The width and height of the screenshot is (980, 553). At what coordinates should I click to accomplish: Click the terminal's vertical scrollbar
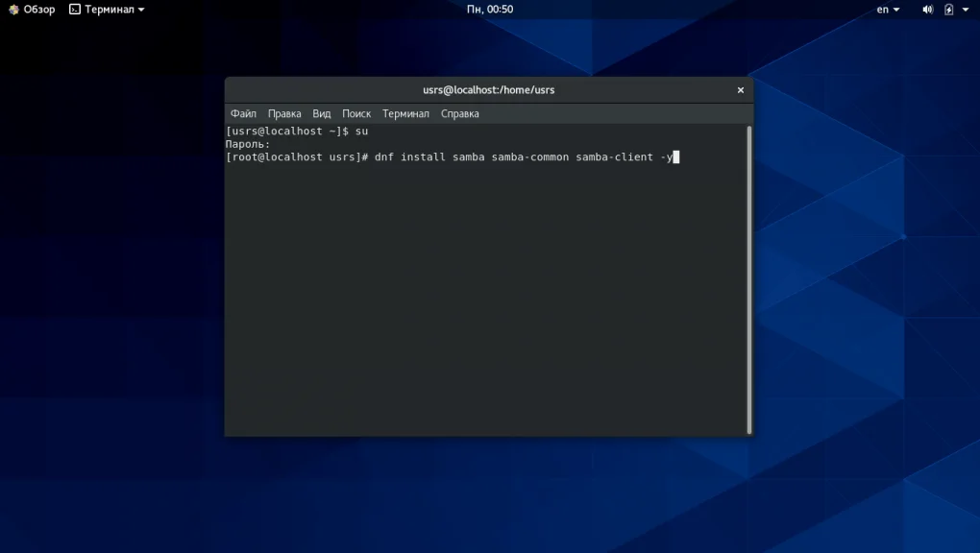748,278
